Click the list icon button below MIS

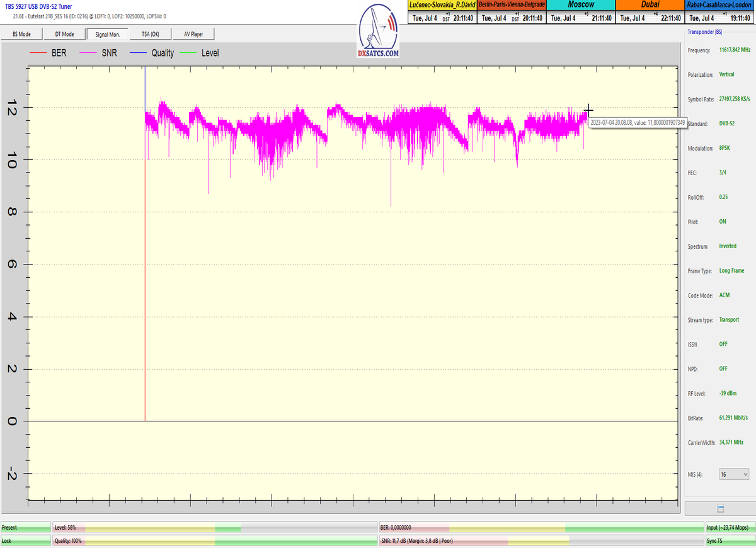[720, 508]
